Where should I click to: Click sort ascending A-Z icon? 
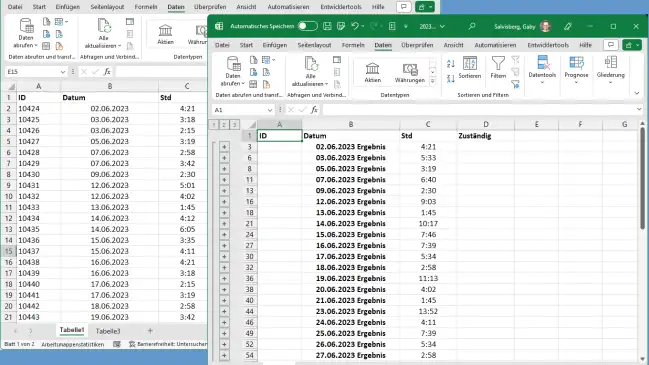(x=451, y=63)
